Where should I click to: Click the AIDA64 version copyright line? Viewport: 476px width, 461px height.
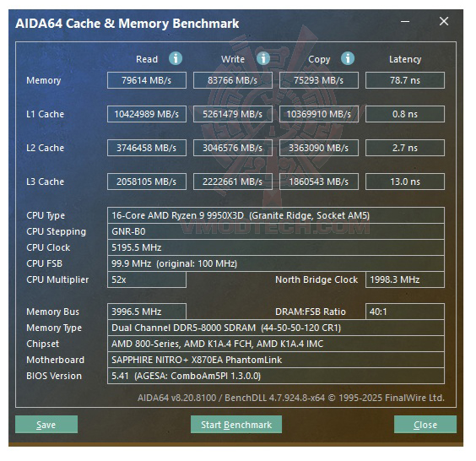click(x=291, y=398)
